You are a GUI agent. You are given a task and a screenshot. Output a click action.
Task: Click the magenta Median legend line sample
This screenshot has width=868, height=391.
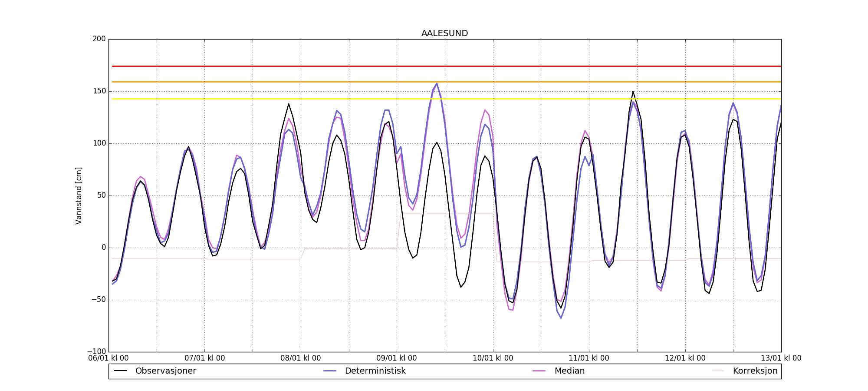point(539,371)
